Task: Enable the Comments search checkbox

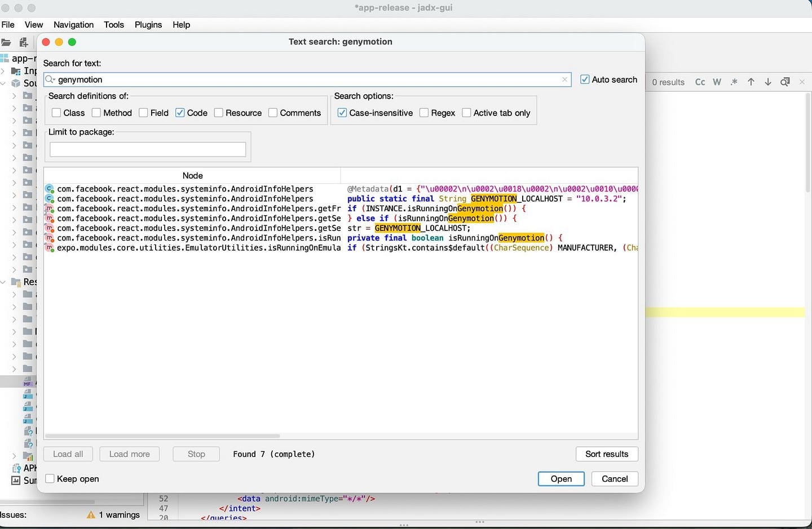Action: pos(273,113)
